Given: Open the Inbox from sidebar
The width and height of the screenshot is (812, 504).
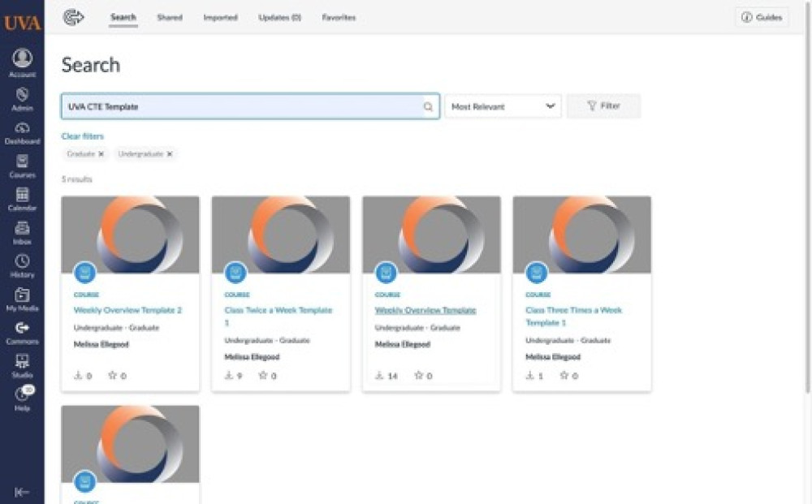Looking at the screenshot, I should coord(22,233).
